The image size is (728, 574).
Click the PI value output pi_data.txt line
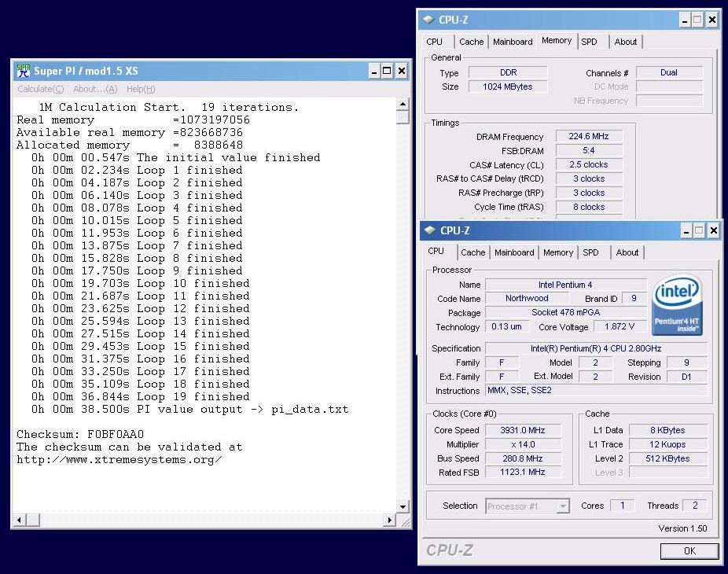190,409
